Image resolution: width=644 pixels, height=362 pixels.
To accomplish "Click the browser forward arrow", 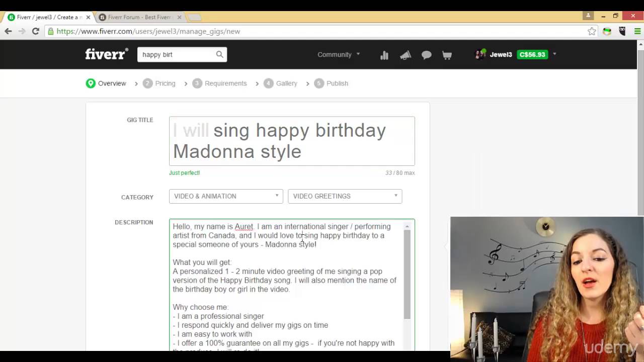I will click(x=22, y=31).
